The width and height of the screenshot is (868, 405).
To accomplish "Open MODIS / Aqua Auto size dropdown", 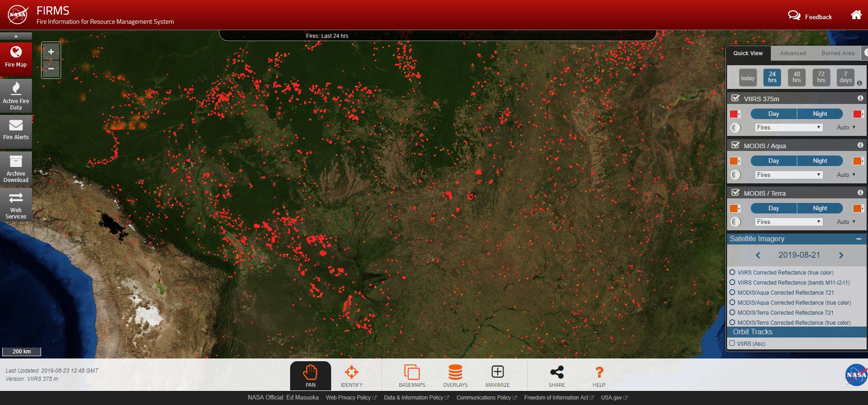I will click(846, 175).
